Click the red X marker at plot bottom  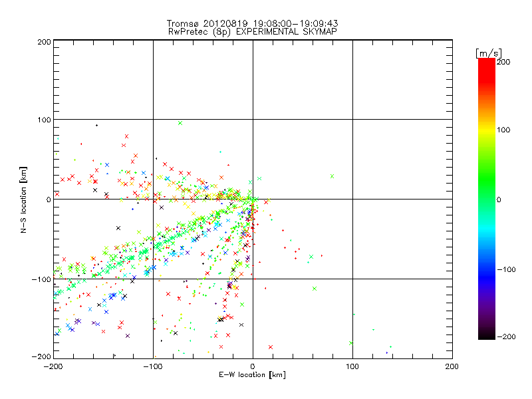click(x=271, y=347)
